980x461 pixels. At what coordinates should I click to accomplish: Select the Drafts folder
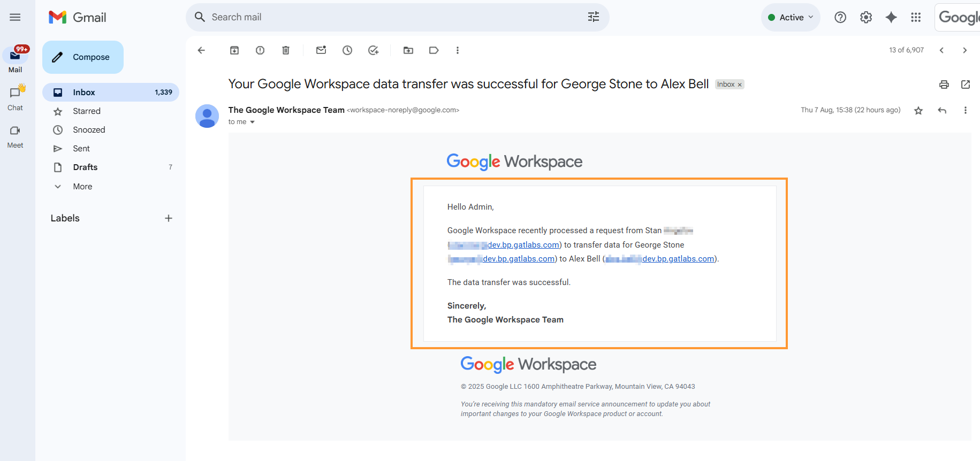[x=111, y=167]
